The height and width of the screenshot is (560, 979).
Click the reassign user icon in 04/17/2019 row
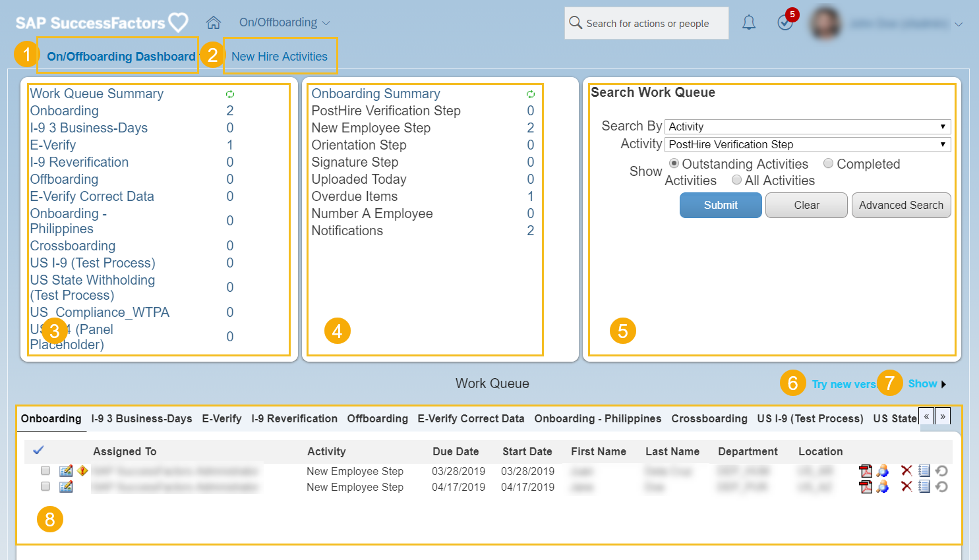[883, 486]
